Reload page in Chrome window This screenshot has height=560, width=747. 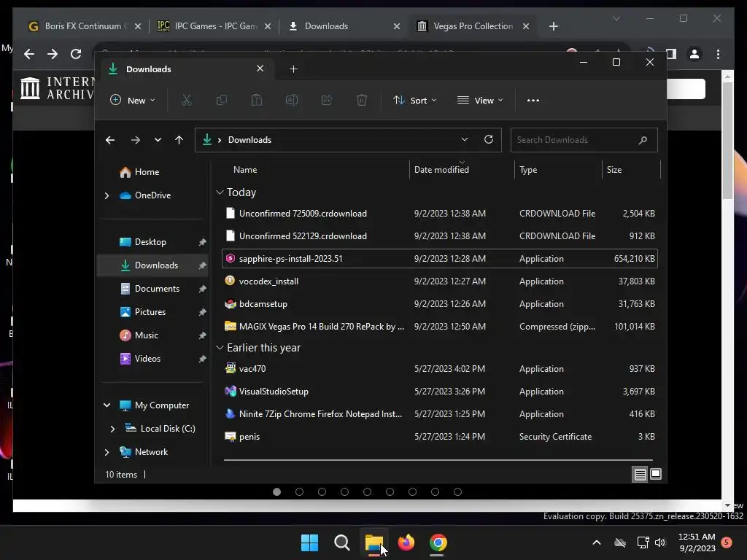(76, 54)
